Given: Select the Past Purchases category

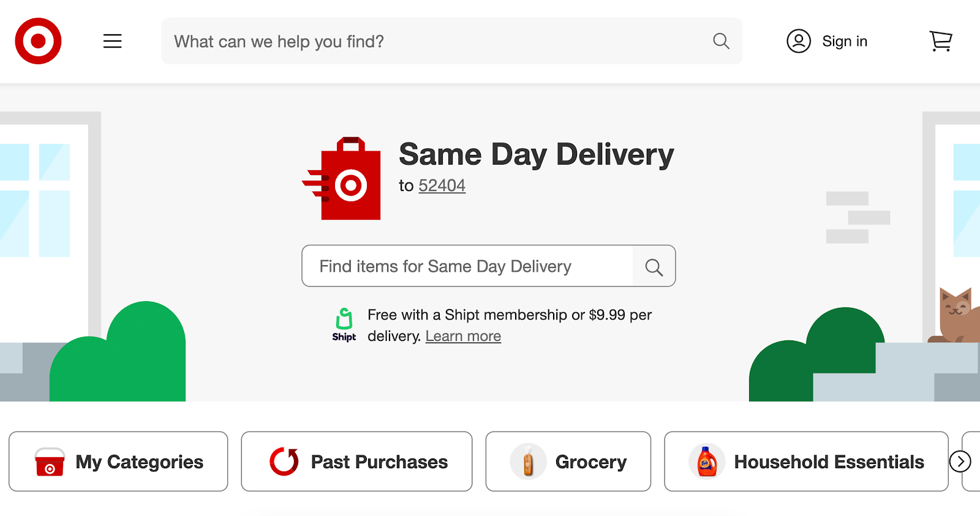Looking at the screenshot, I should [x=357, y=462].
